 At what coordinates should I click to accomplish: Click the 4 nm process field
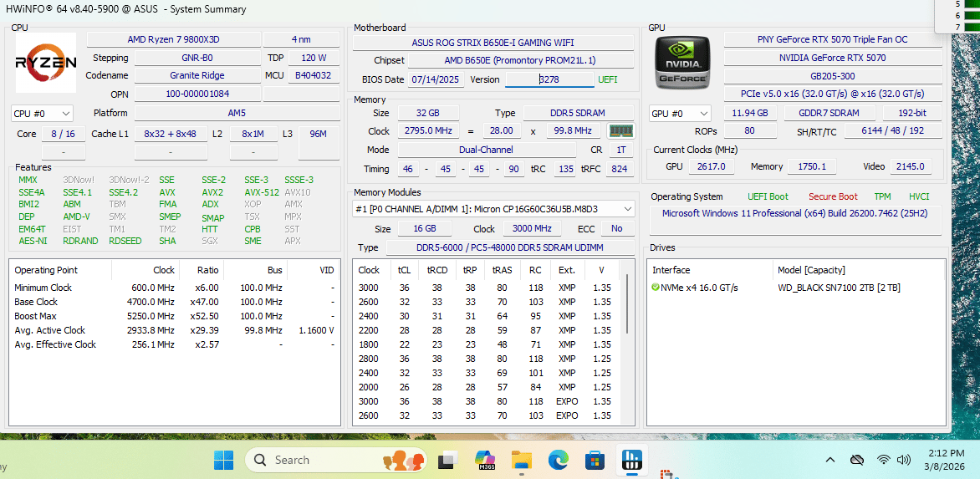tap(301, 39)
